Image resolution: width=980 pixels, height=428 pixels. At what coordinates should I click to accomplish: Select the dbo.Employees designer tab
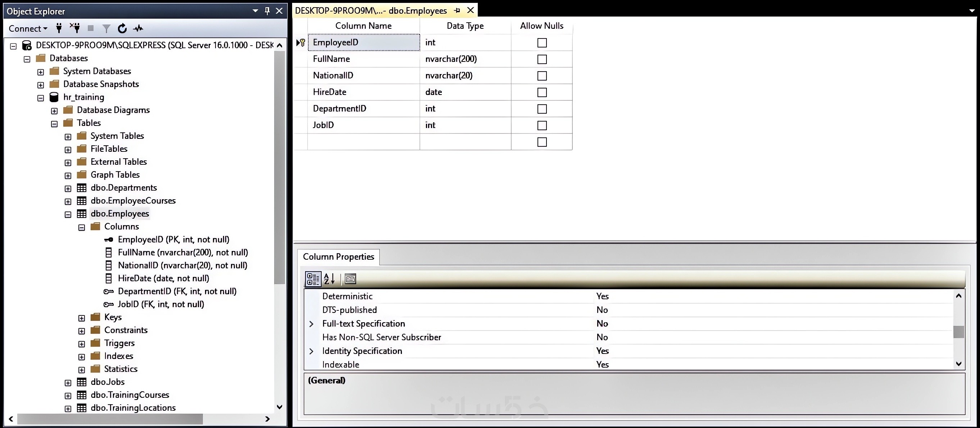(371, 11)
